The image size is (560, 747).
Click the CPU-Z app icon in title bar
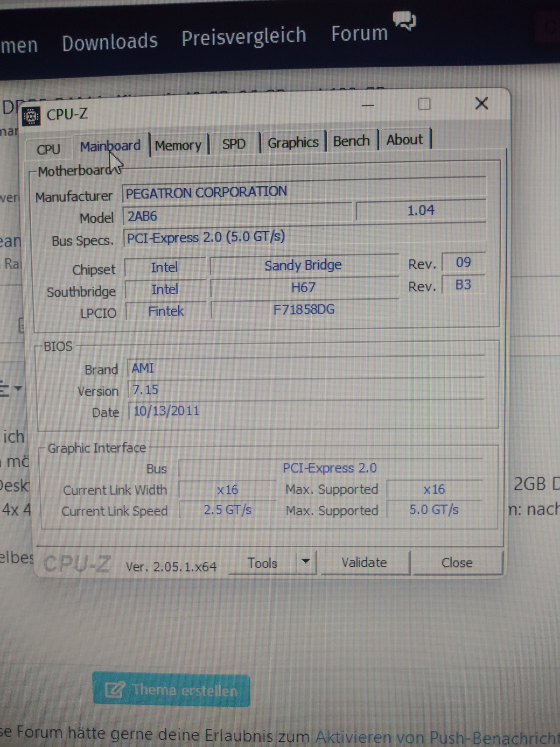31,115
